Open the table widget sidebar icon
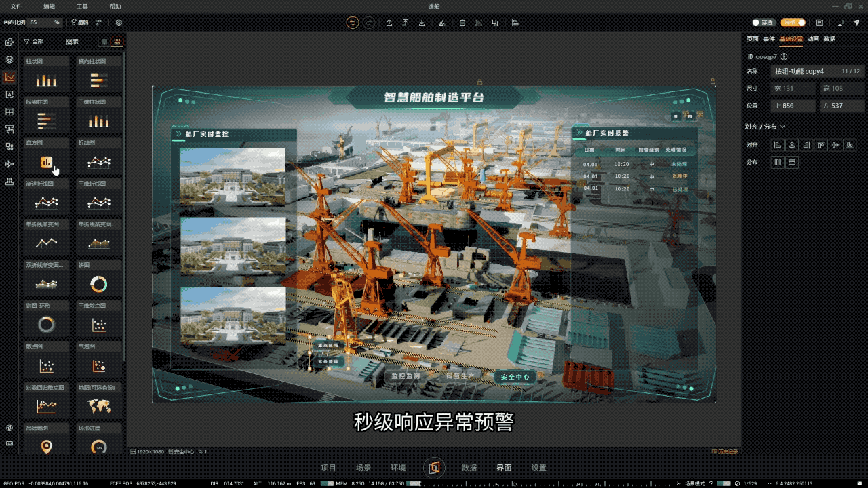 pyautogui.click(x=9, y=112)
